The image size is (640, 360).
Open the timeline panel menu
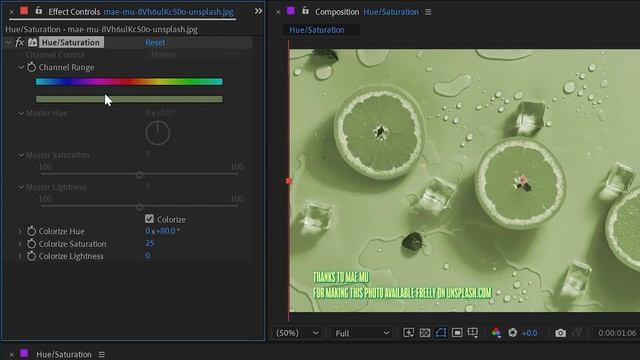101,355
